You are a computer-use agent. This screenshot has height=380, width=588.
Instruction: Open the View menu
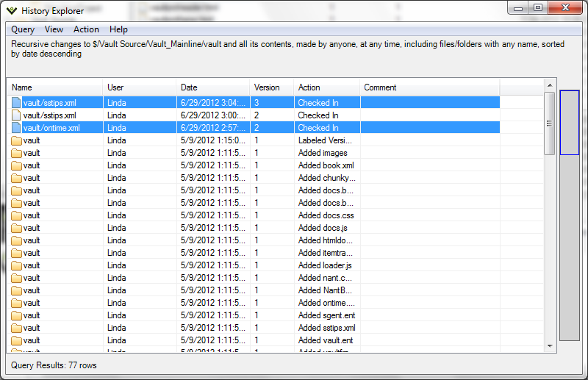coord(54,29)
